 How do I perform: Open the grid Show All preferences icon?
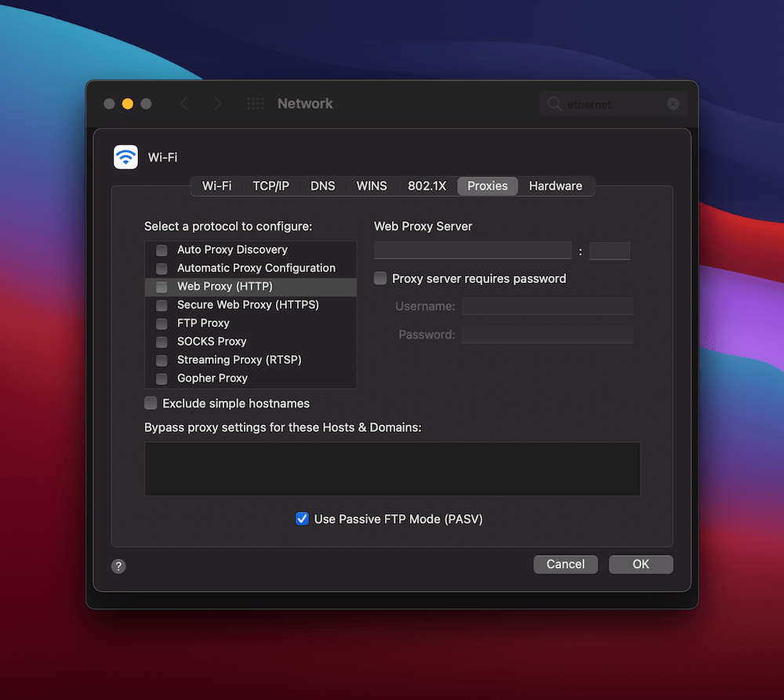[x=256, y=103]
